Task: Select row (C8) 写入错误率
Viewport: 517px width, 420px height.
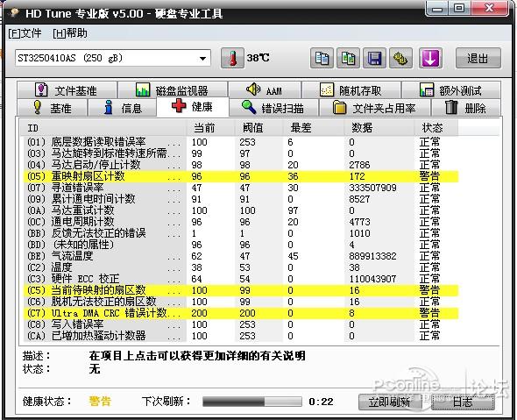Action: tap(241, 324)
